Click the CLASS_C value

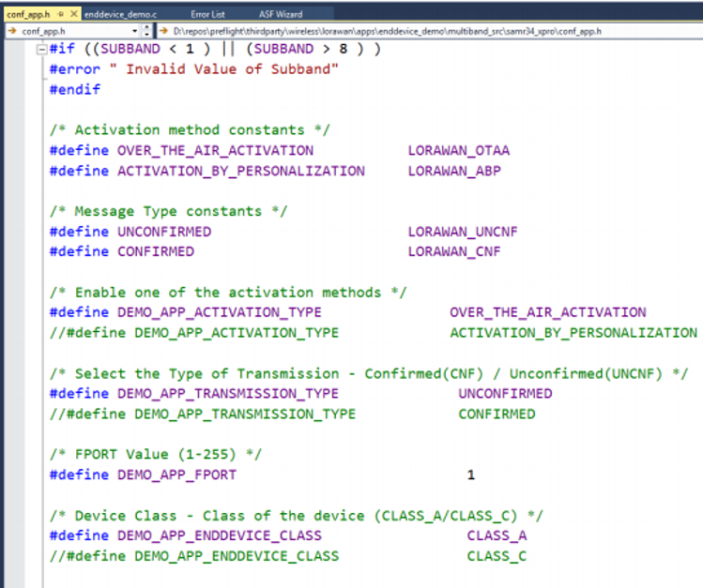pyautogui.click(x=497, y=556)
